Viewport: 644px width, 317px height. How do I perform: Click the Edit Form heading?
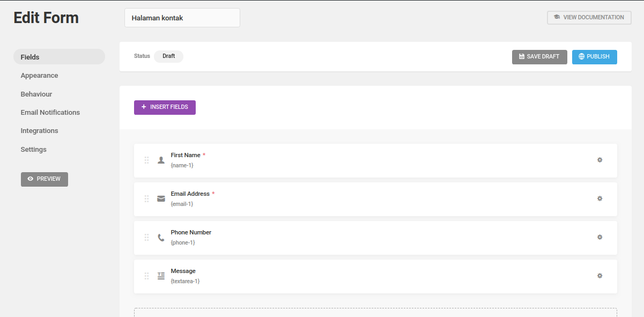[46, 18]
